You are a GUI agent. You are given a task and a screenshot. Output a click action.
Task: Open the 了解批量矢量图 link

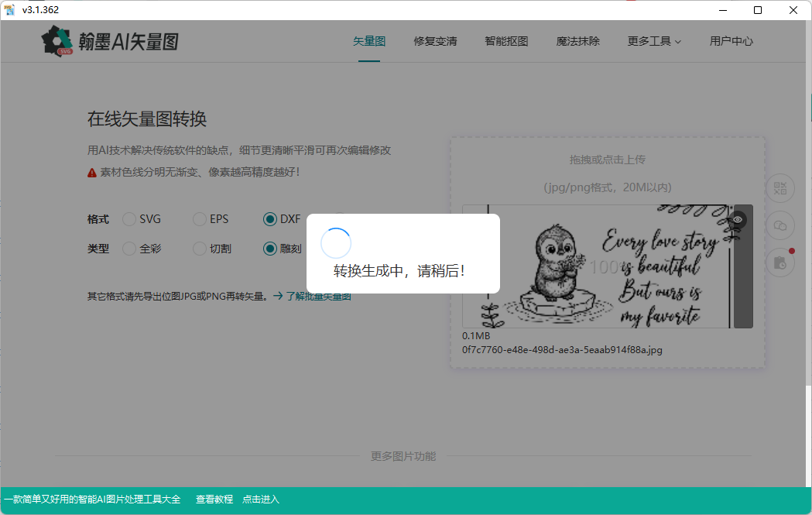coord(320,295)
